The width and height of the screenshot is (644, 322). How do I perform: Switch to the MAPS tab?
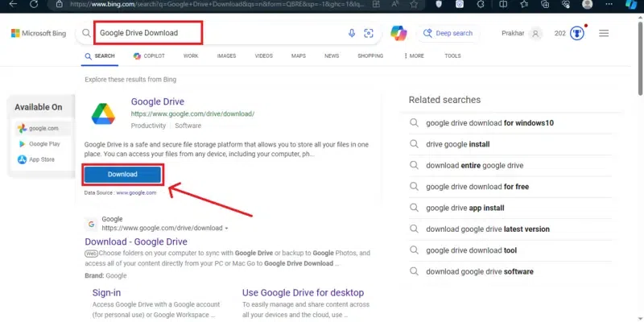[x=299, y=56]
